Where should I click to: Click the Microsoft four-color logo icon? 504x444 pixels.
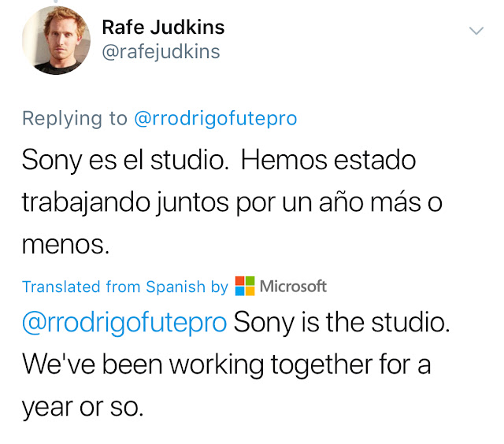click(x=245, y=287)
